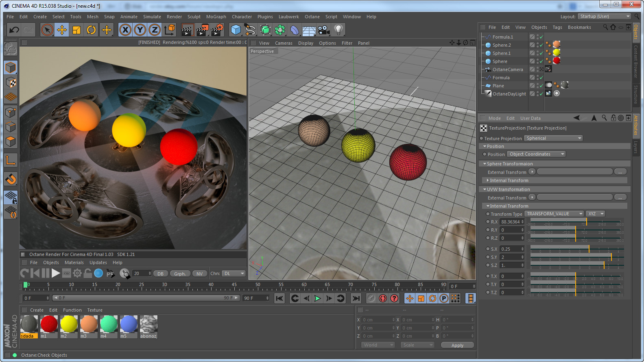644x362 pixels.
Task: Open Object Manager Tags menu
Action: tap(557, 27)
